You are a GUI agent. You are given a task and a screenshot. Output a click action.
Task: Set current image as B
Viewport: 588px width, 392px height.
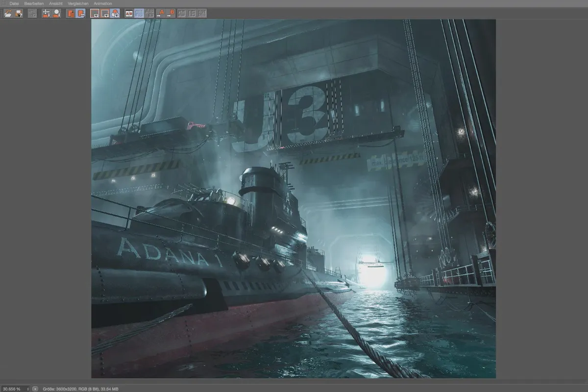pos(171,13)
